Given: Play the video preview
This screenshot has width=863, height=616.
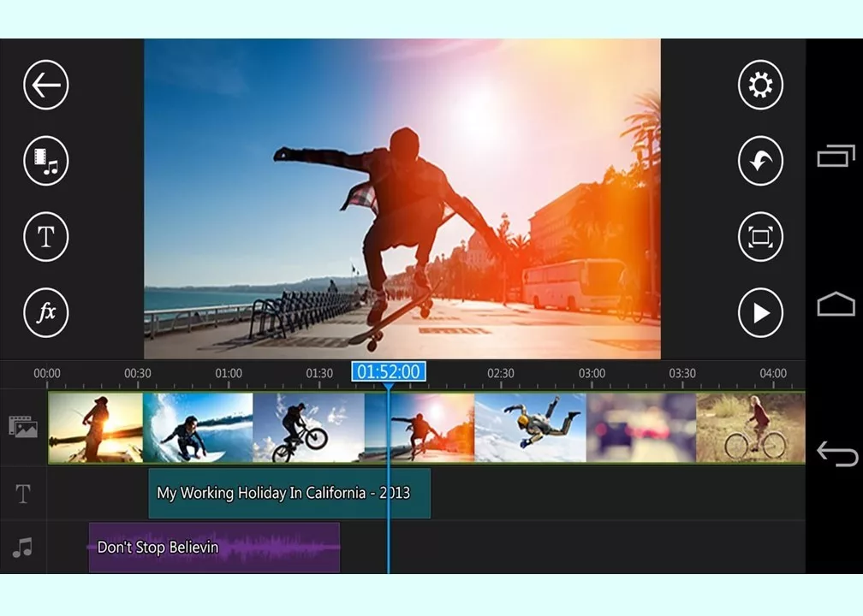Looking at the screenshot, I should pyautogui.click(x=760, y=313).
